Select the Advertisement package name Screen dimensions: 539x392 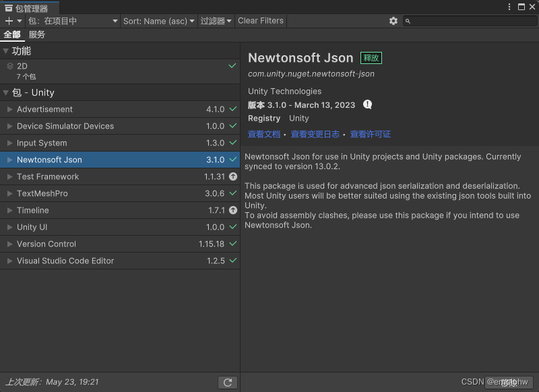click(x=44, y=109)
